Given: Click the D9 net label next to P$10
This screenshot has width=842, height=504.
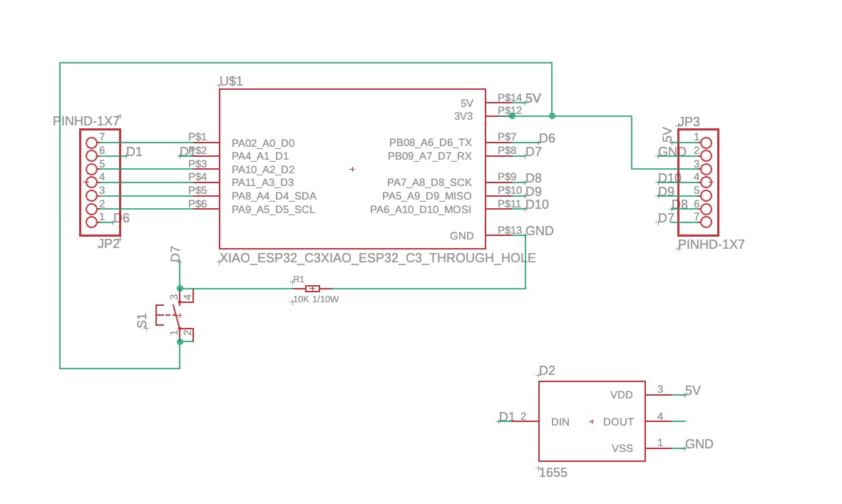Looking at the screenshot, I should pos(533,192).
